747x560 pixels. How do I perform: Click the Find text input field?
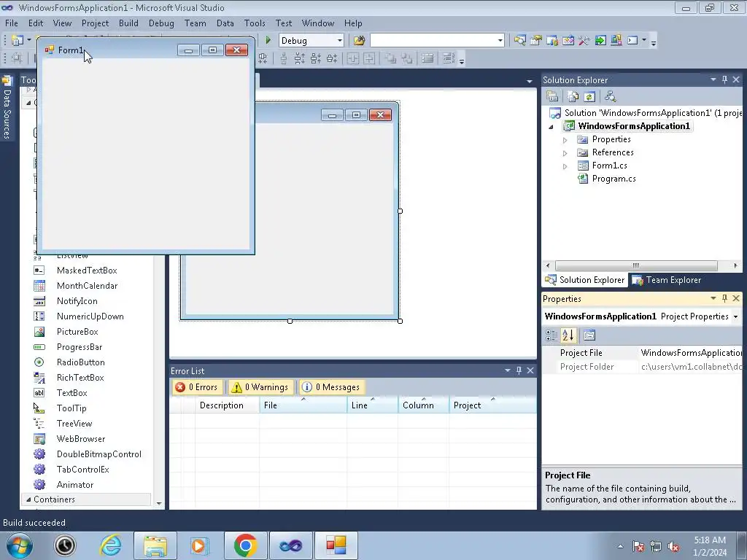[x=433, y=41]
